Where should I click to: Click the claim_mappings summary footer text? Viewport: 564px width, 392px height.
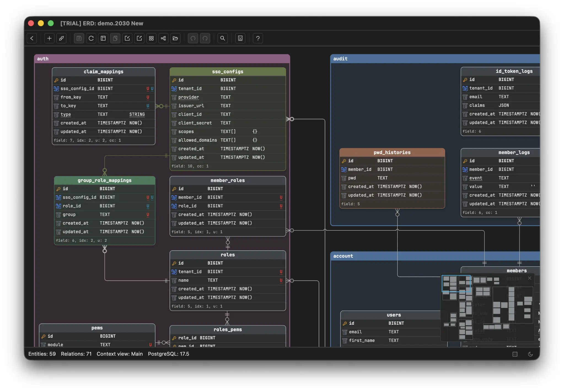pos(87,141)
